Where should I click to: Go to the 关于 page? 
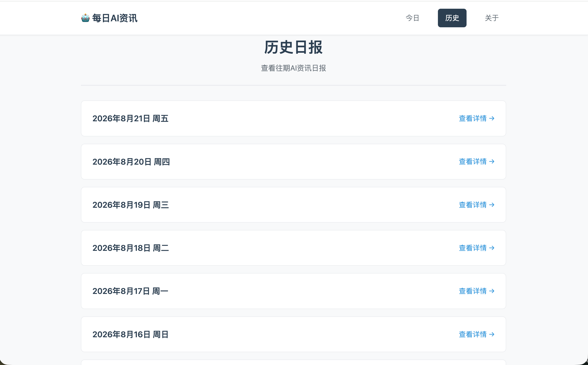tap(492, 18)
